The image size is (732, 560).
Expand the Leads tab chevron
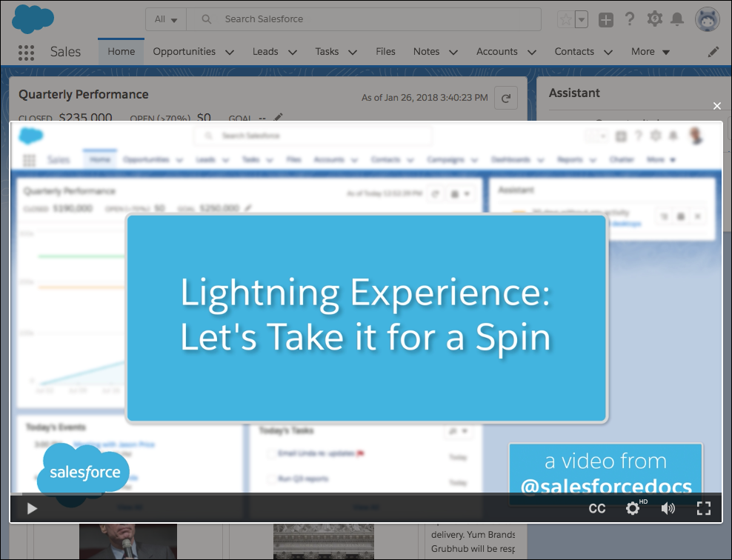(x=293, y=53)
